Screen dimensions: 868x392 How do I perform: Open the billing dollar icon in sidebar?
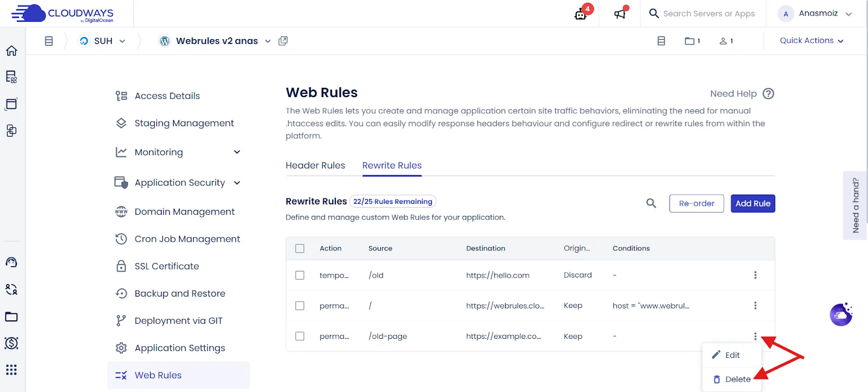pyautogui.click(x=11, y=343)
